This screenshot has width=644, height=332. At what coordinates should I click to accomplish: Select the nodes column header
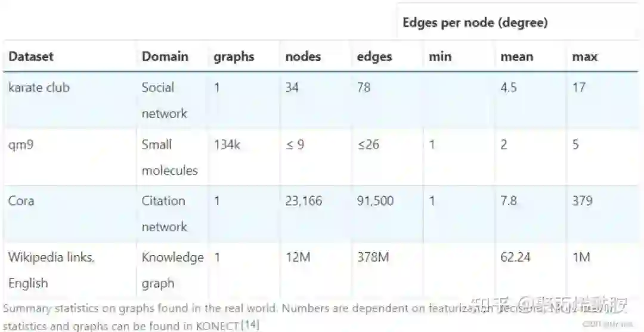pos(303,57)
